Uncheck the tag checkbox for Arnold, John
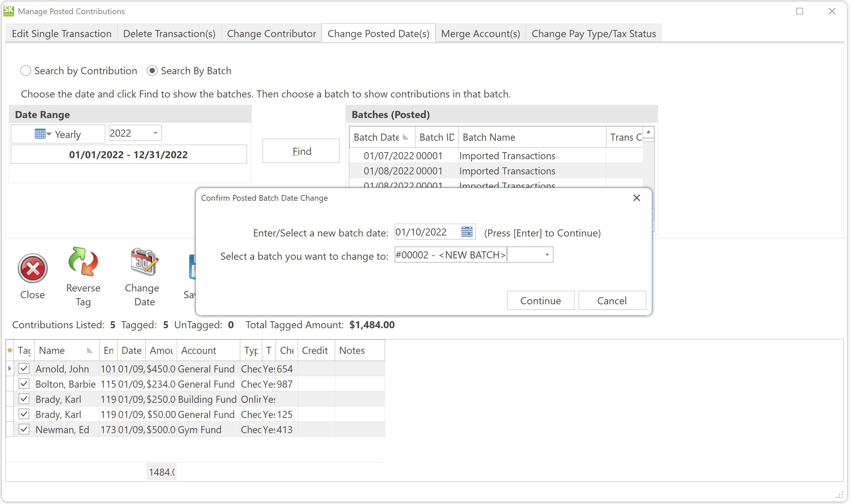851x504 pixels. (x=23, y=368)
